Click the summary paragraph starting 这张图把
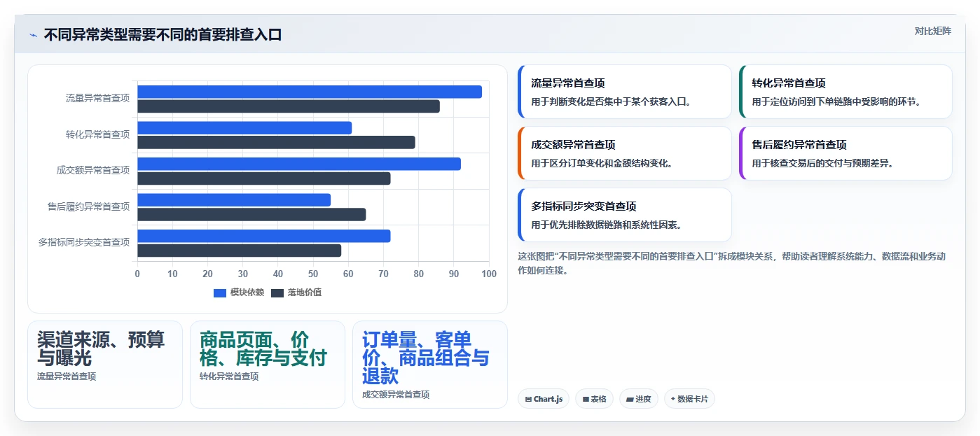 click(732, 263)
